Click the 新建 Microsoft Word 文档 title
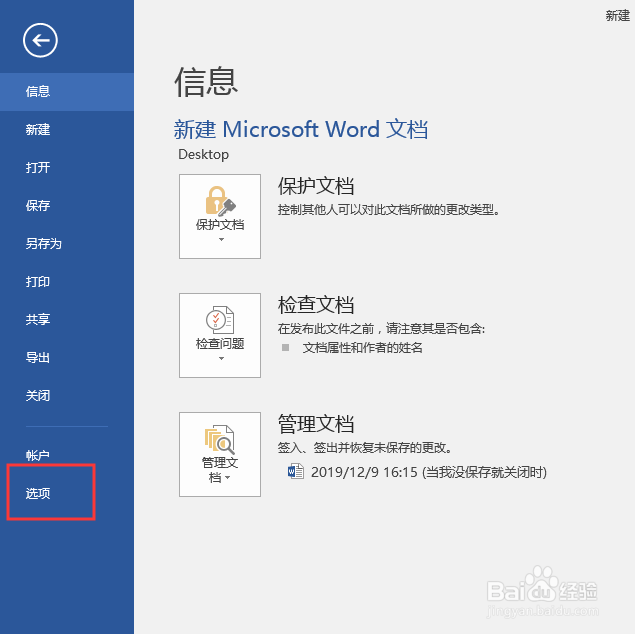This screenshot has height=634, width=635. coord(300,130)
